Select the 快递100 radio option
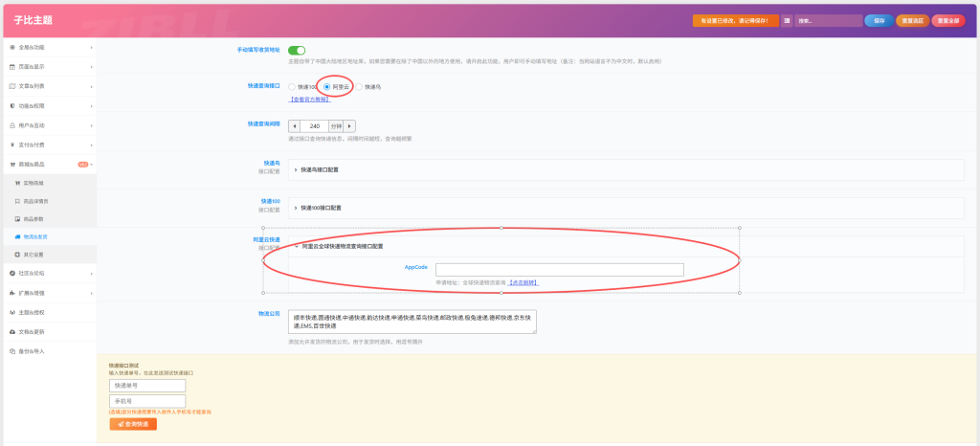Screen dimensions: 980x446 click(x=292, y=87)
